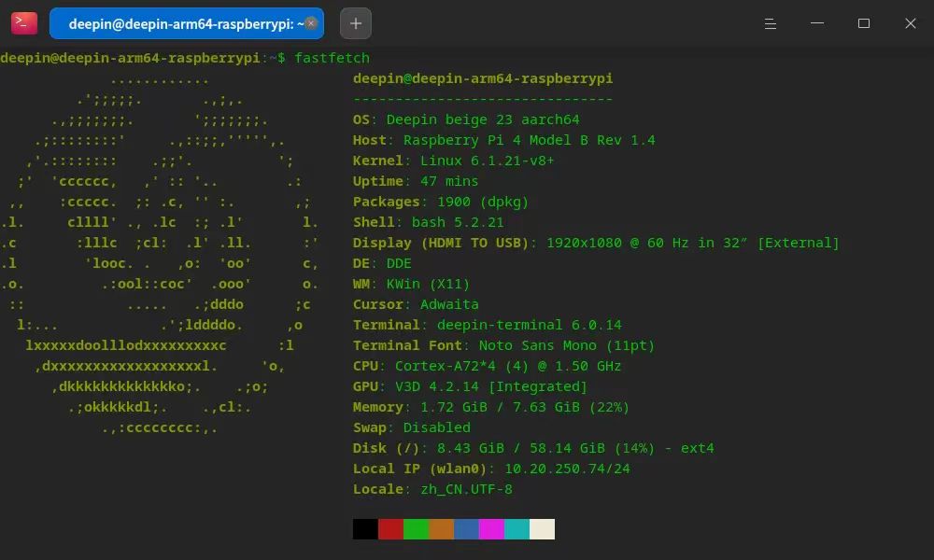This screenshot has width=934, height=560.
Task: Click the Terminal value 'deepin-terminal 6.0.14'
Action: [529, 325]
